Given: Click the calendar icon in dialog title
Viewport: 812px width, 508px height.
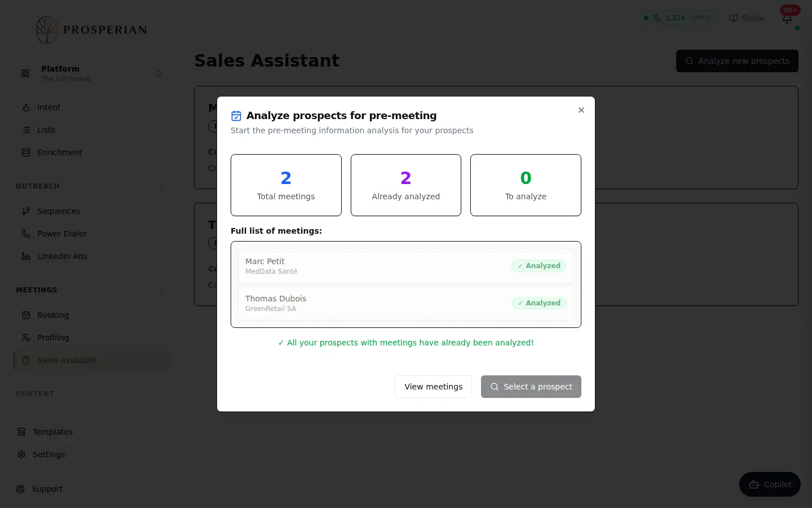Looking at the screenshot, I should tap(236, 116).
